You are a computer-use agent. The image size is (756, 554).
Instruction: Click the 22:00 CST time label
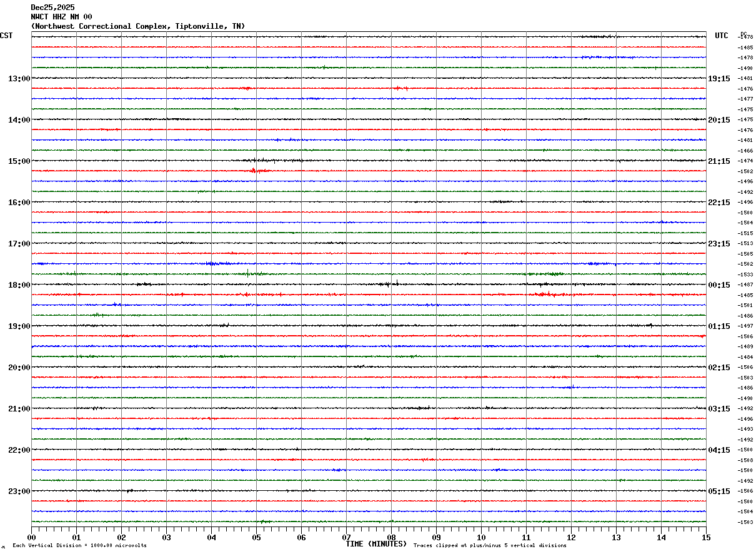pos(19,450)
